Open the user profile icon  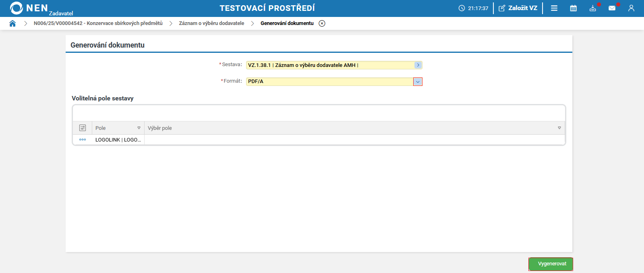(631, 8)
